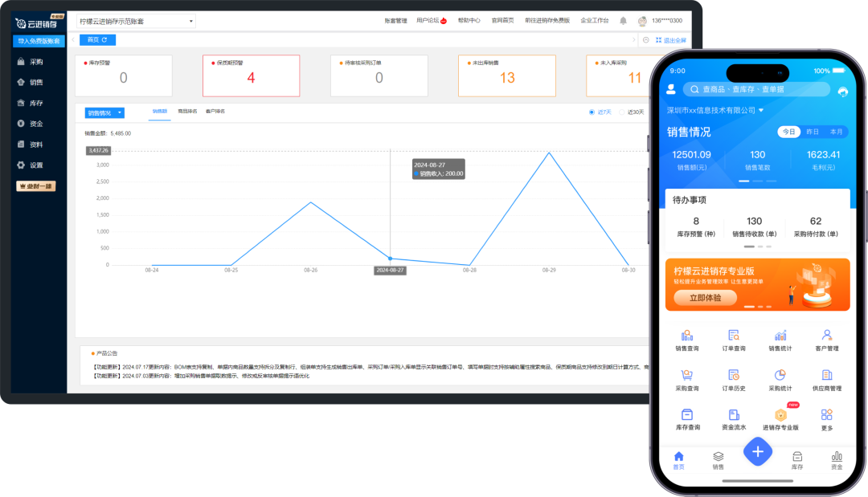
Task: Click the 退出全屏 link
Action: click(x=671, y=40)
